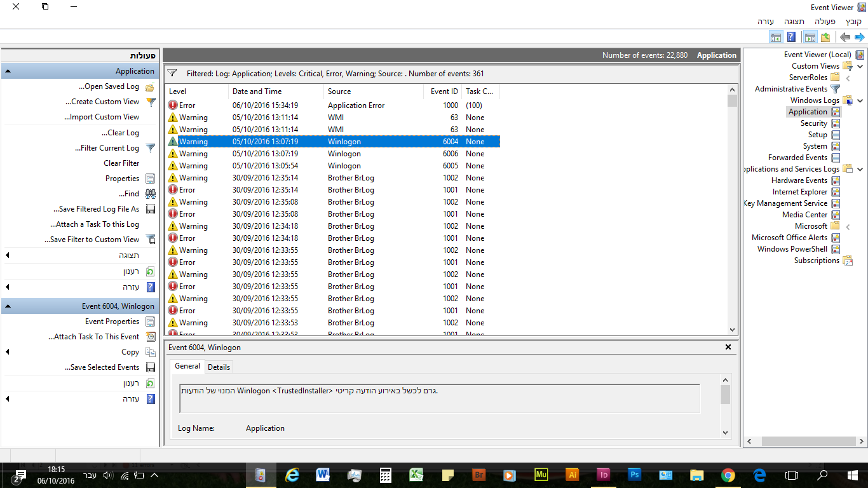Click the event details pane scrollbar
Image resolution: width=868 pixels, height=488 pixels.
725,405
